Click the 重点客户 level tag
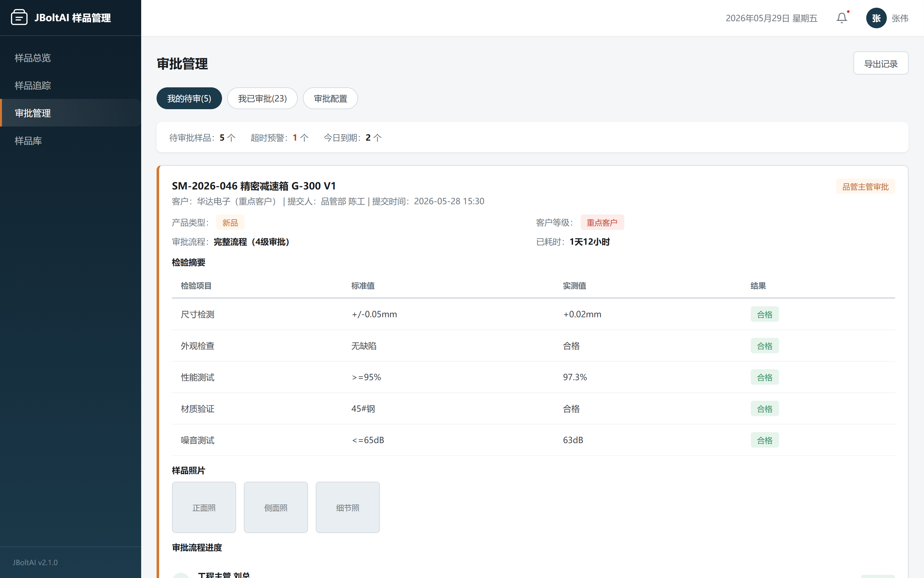Viewport: 924px width, 578px height. click(602, 223)
